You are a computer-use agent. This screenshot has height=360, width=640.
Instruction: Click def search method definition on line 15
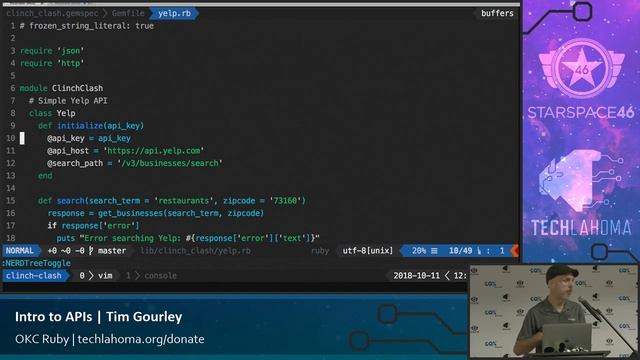172,201
